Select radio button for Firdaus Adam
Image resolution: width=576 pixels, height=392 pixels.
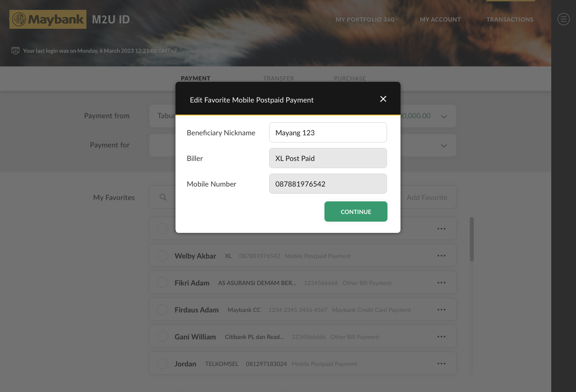(162, 310)
